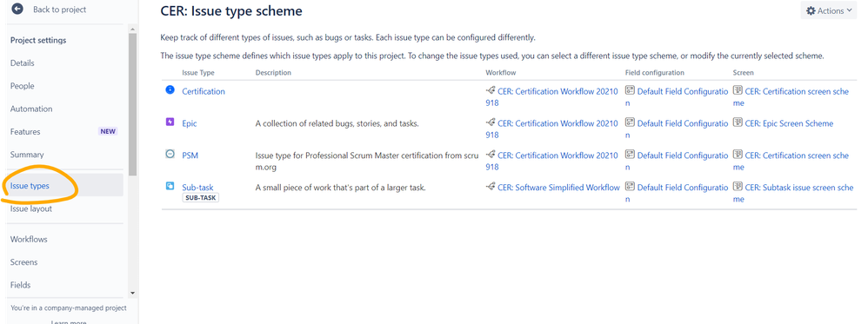868x324 pixels.
Task: Open PSM row's Certification screen scheme link
Action: tap(791, 162)
